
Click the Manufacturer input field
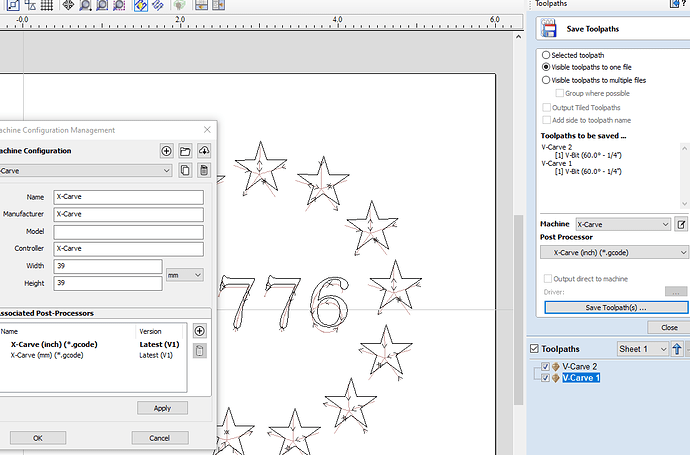(x=129, y=214)
